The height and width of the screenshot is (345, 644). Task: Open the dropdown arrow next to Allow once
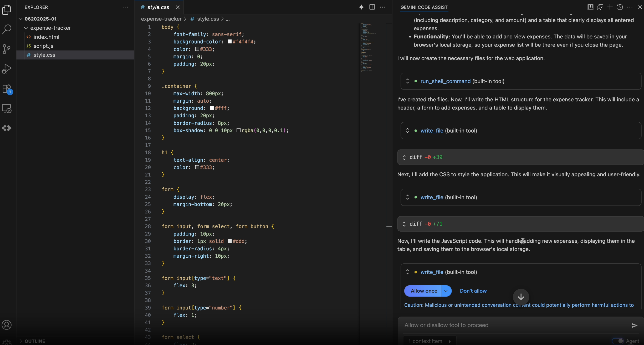click(446, 291)
